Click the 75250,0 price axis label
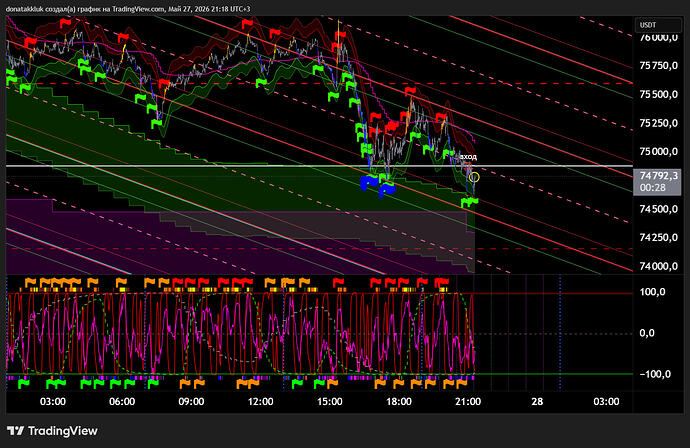Image resolution: width=690 pixels, height=448 pixels. pos(659,123)
